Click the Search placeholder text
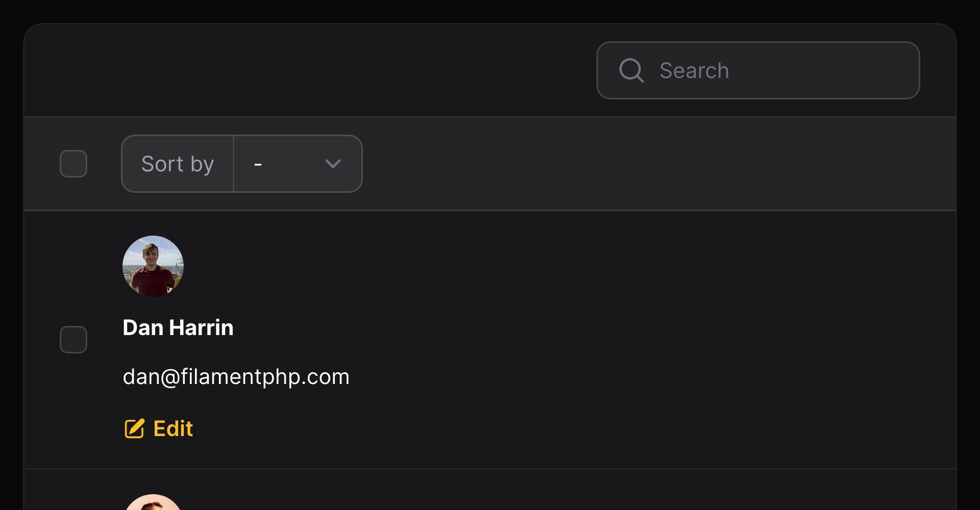The width and height of the screenshot is (980, 510). (x=694, y=70)
